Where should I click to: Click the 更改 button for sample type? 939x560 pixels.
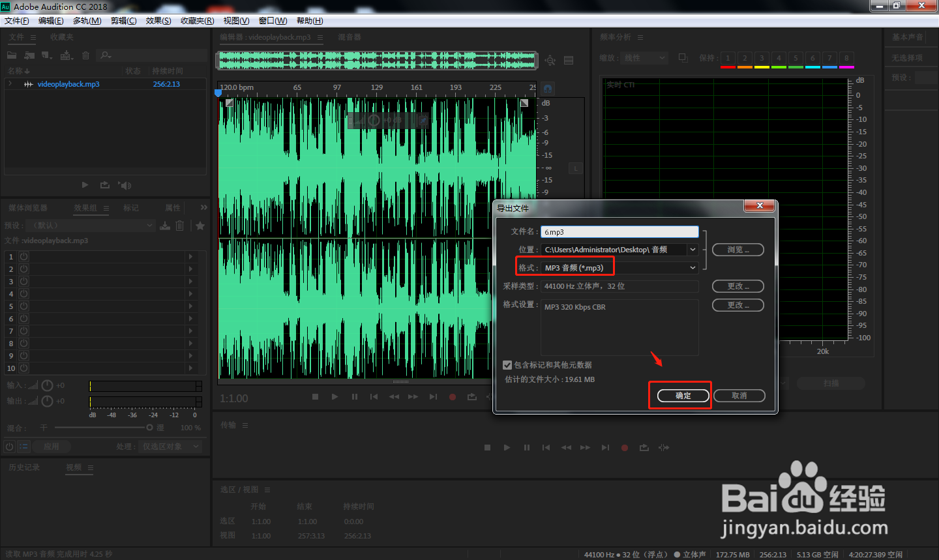tap(738, 286)
